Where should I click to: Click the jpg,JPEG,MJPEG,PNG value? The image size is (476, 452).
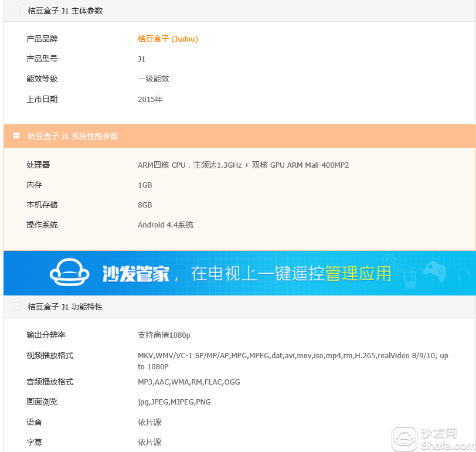[174, 402]
